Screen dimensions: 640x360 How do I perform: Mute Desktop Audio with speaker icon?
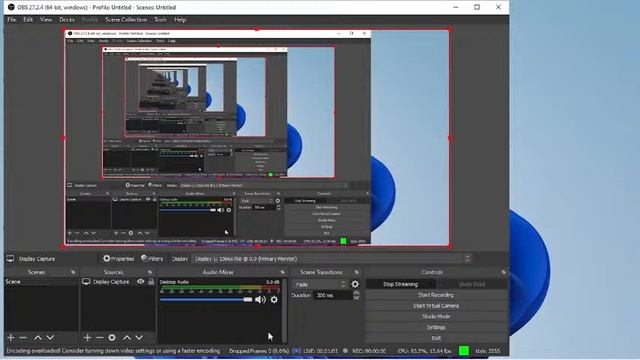(x=260, y=300)
